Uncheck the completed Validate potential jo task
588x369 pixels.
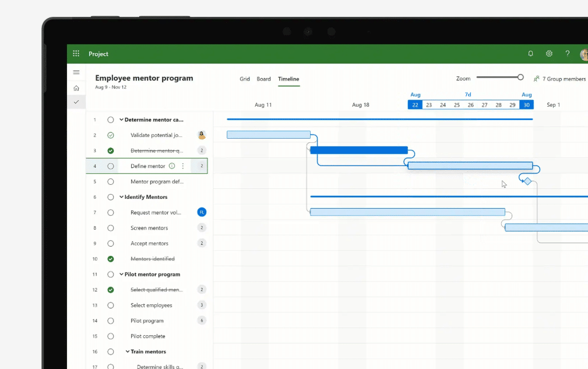coord(111,135)
